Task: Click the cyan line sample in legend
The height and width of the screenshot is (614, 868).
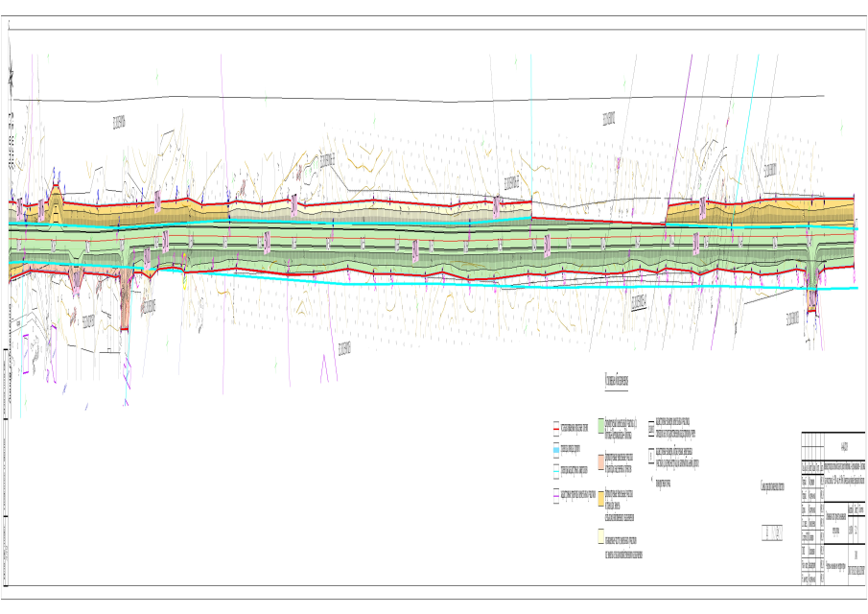Action: (557, 448)
